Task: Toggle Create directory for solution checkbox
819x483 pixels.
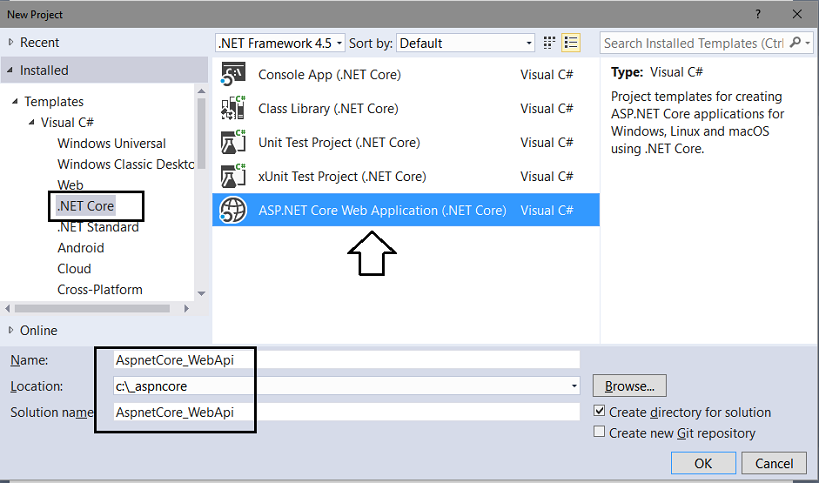Action: tap(600, 411)
